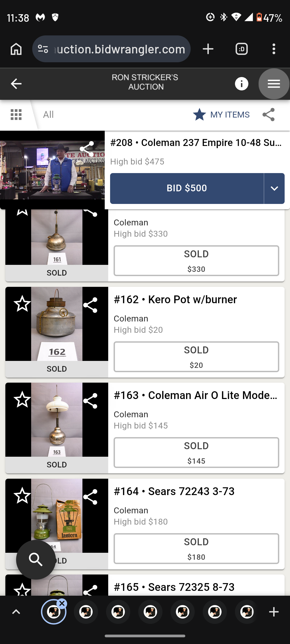
Task: Share lot #164 Sears 72243
Action: pyautogui.click(x=90, y=497)
